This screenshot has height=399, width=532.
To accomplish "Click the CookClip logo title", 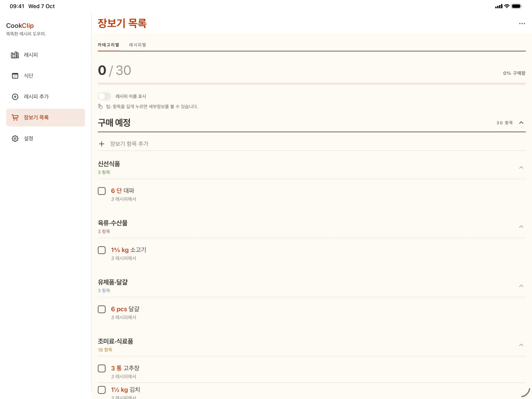I will pyautogui.click(x=20, y=26).
